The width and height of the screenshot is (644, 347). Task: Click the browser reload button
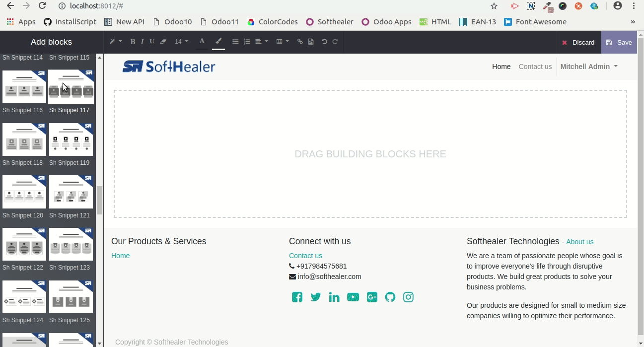pyautogui.click(x=42, y=6)
